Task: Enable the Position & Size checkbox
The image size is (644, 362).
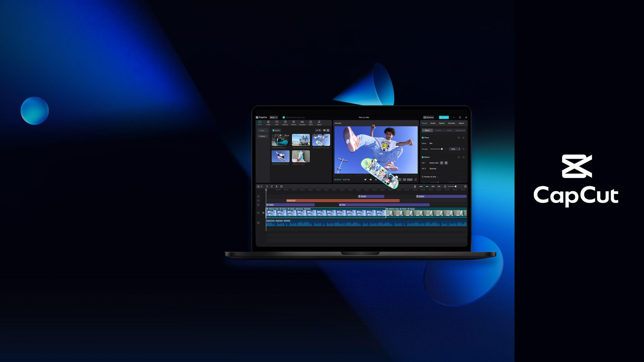Action: [x=423, y=177]
